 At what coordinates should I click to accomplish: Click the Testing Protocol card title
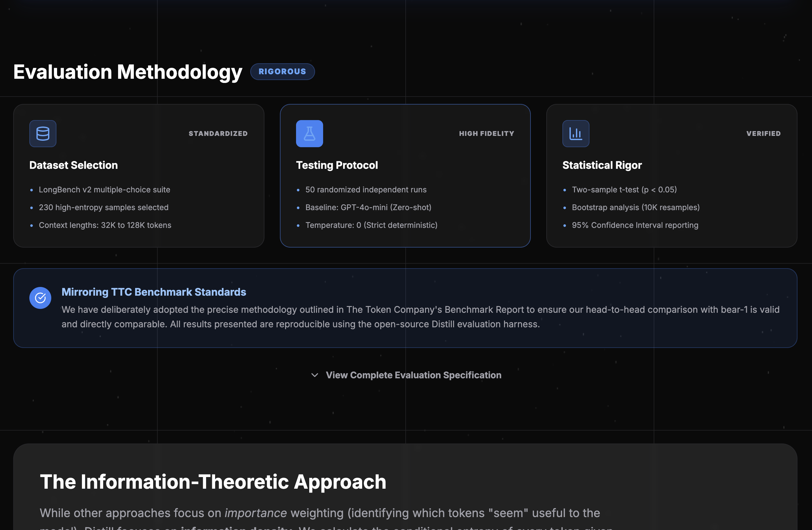point(337,165)
